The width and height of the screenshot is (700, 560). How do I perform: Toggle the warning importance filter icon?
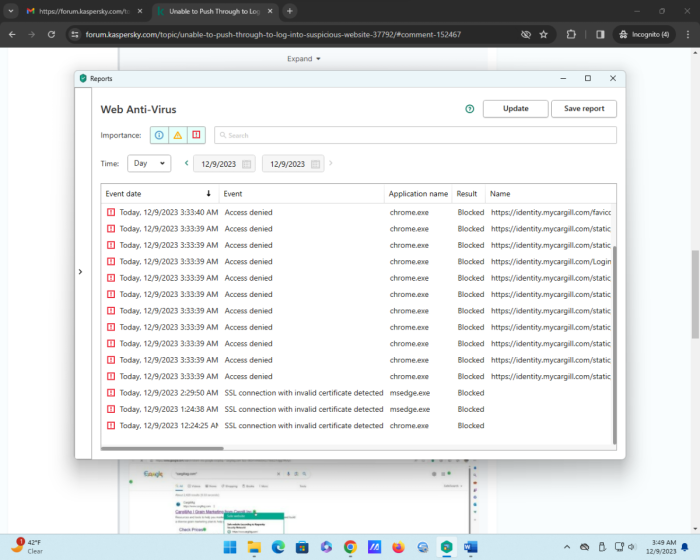pos(178,135)
